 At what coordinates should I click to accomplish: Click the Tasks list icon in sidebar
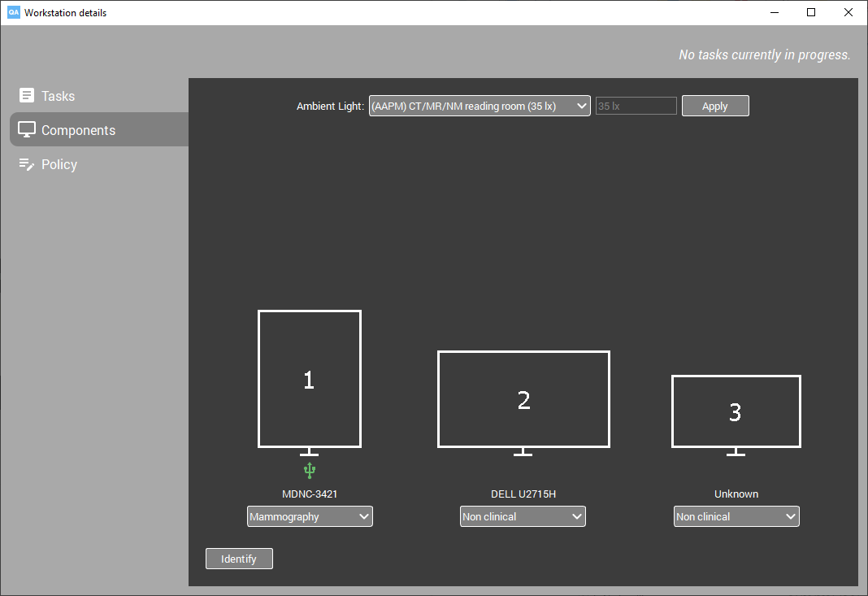coord(27,95)
